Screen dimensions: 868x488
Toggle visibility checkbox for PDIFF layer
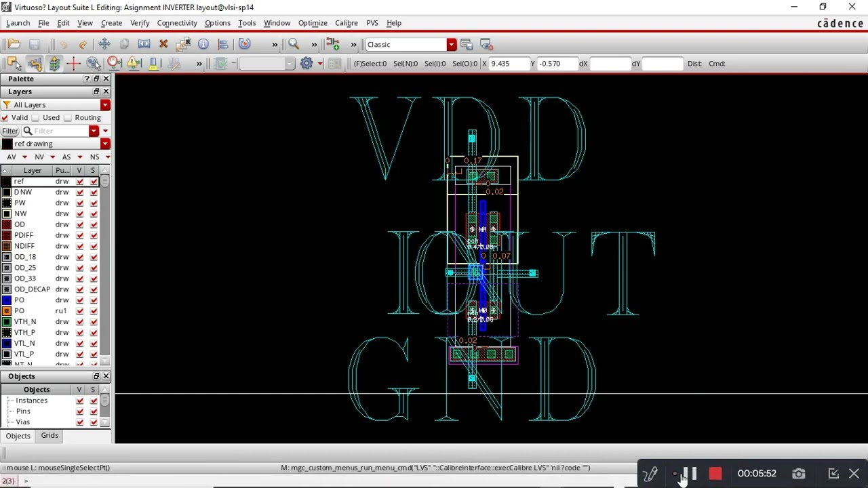[x=80, y=236]
